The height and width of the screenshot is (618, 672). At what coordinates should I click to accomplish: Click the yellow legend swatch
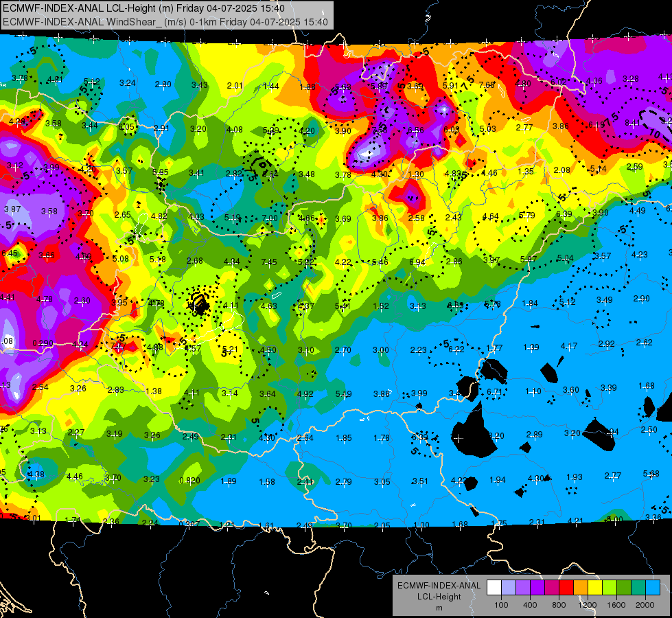point(595,588)
